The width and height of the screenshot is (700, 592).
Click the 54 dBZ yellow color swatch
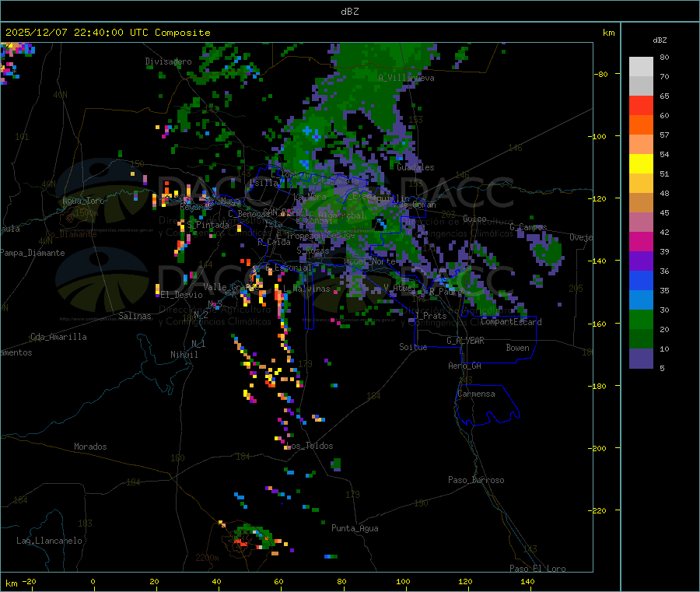[x=641, y=164]
